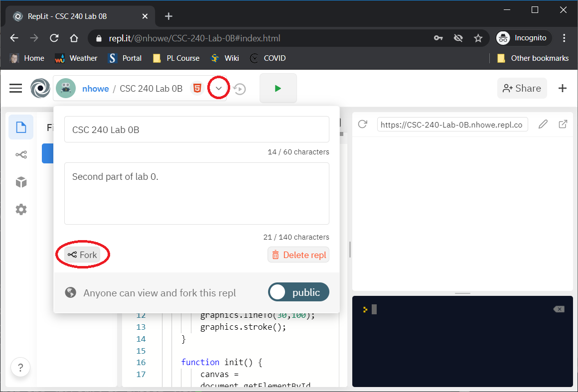Click 'Anyone can view and fork this repl' text
The width and height of the screenshot is (578, 392).
point(159,293)
